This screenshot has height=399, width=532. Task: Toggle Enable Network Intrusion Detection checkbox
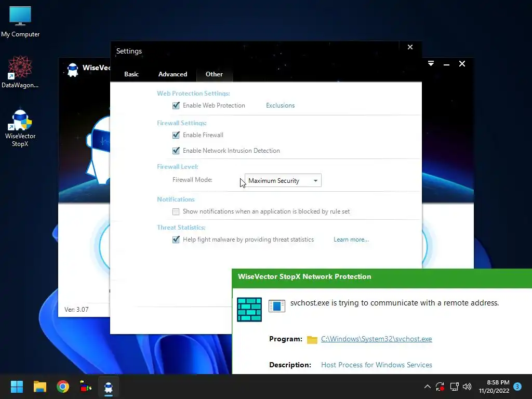point(176,151)
